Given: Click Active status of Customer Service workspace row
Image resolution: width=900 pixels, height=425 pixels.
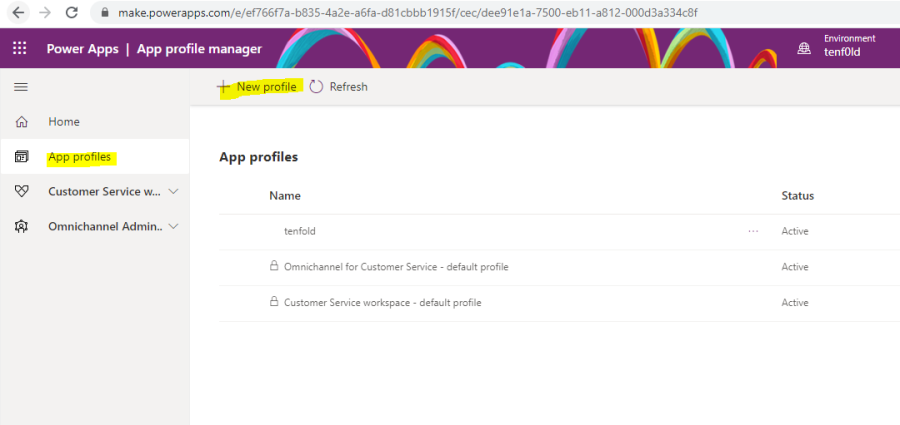Looking at the screenshot, I should click(x=795, y=302).
